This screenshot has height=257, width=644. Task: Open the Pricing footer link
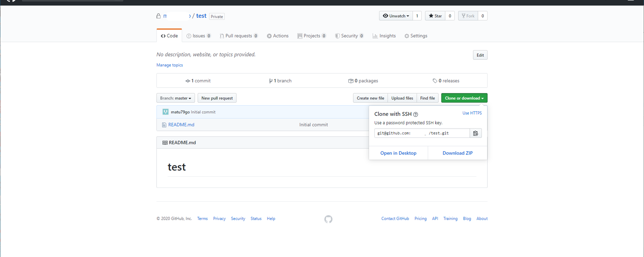pos(420,219)
